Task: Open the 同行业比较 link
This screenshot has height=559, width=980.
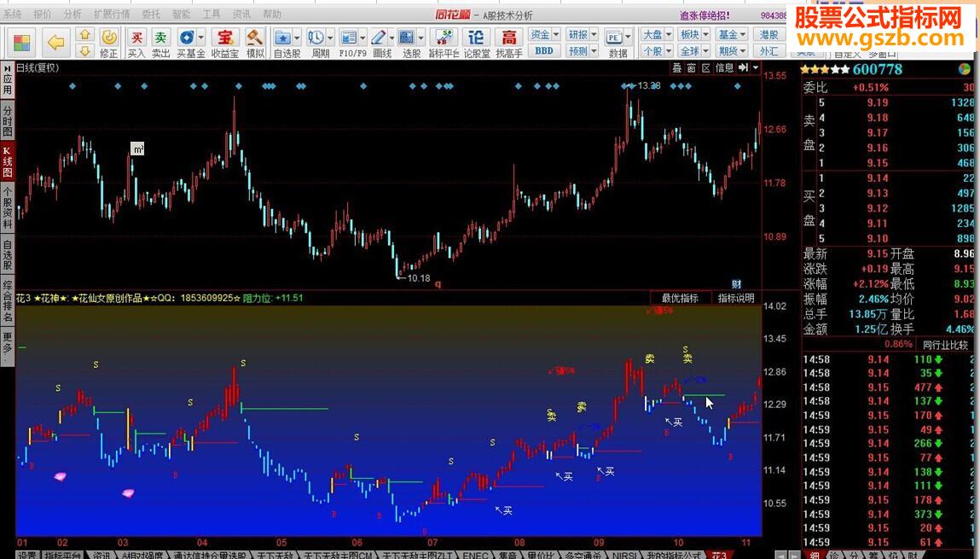Action: pyautogui.click(x=945, y=345)
